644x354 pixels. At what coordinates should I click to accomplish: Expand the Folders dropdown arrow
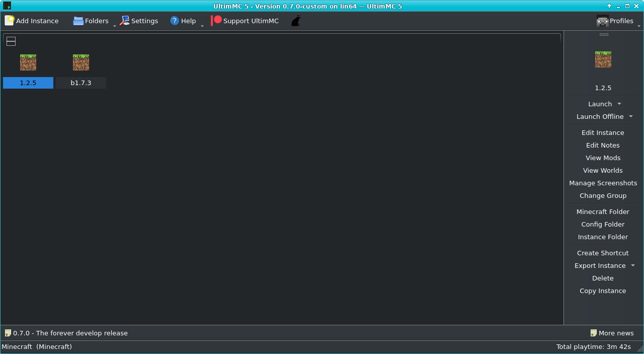coord(115,26)
